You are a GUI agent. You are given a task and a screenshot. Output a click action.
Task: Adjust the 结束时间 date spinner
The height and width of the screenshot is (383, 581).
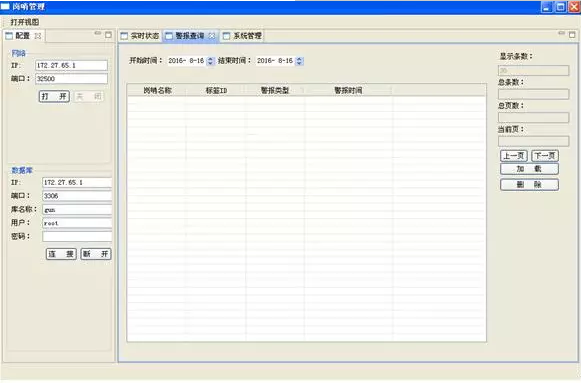click(299, 61)
